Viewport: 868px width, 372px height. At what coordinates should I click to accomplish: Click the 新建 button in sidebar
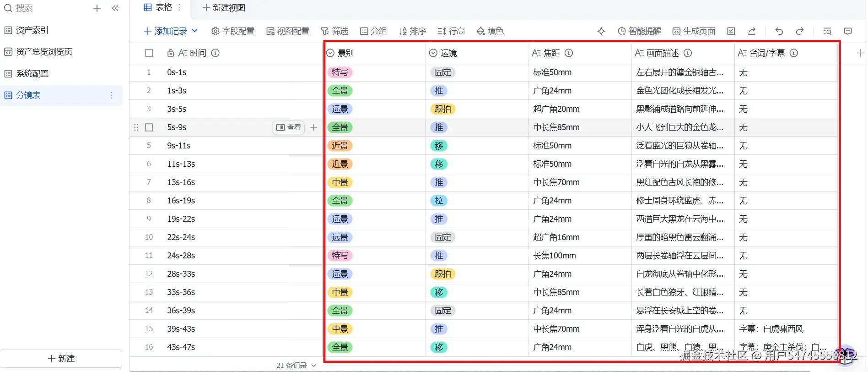(61, 359)
